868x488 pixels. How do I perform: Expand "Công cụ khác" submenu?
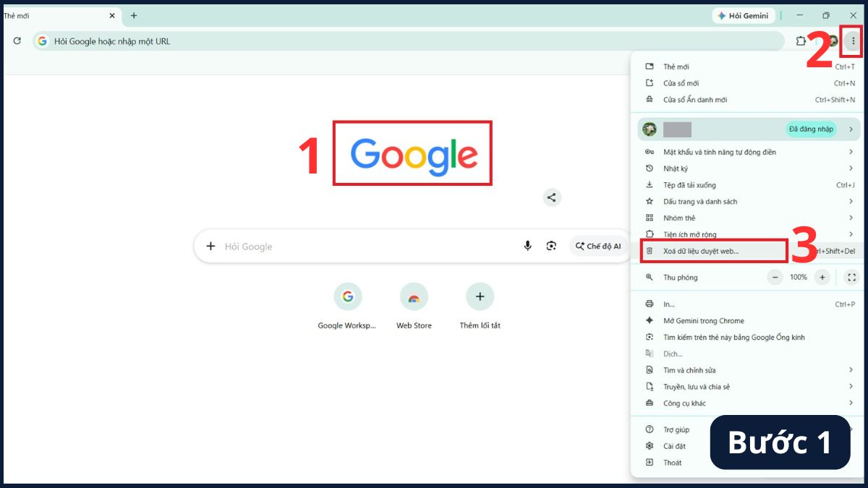749,403
